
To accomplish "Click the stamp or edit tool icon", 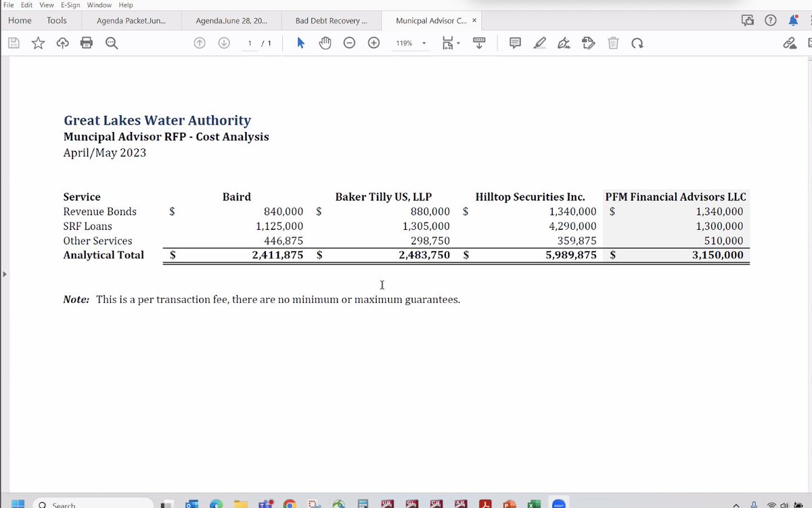I will (588, 43).
